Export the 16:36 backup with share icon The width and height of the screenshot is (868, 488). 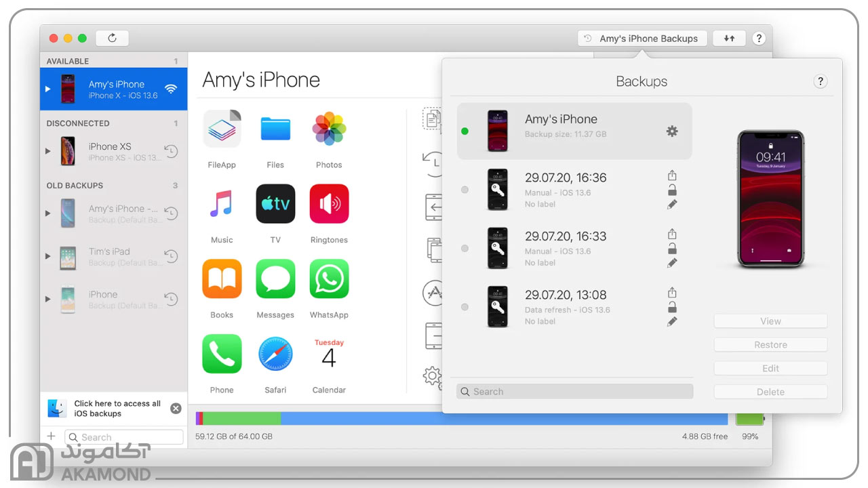pos(672,176)
